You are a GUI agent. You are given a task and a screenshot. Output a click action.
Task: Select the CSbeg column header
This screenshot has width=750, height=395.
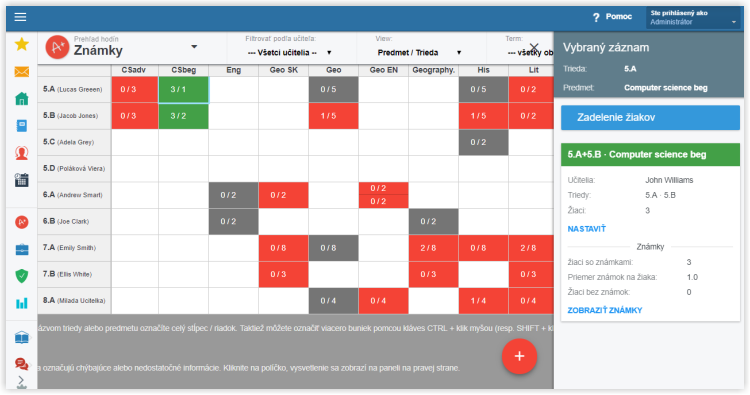pyautogui.click(x=184, y=70)
